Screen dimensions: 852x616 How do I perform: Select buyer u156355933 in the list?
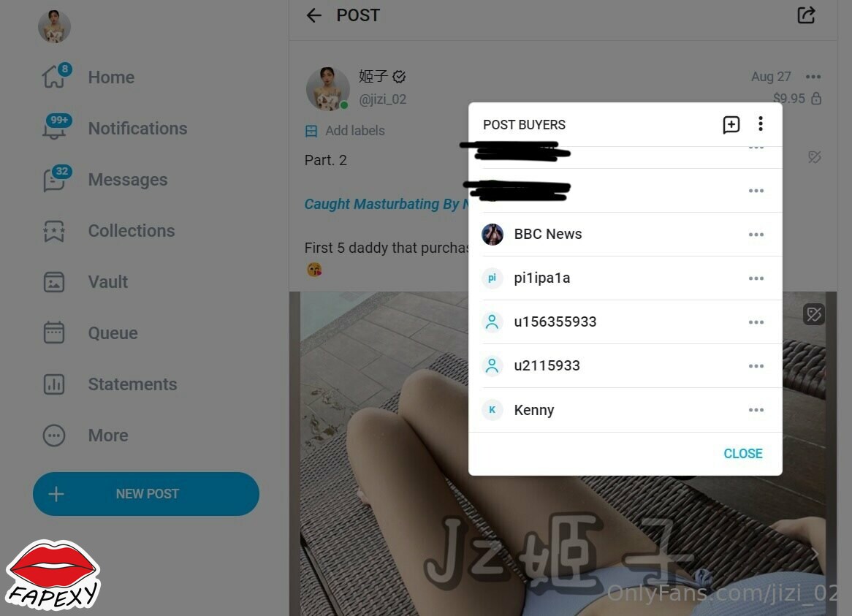point(625,322)
